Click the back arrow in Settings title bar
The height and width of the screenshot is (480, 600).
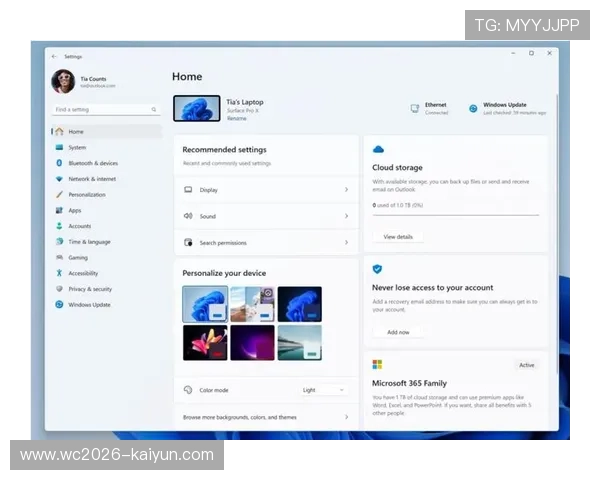pyautogui.click(x=54, y=57)
